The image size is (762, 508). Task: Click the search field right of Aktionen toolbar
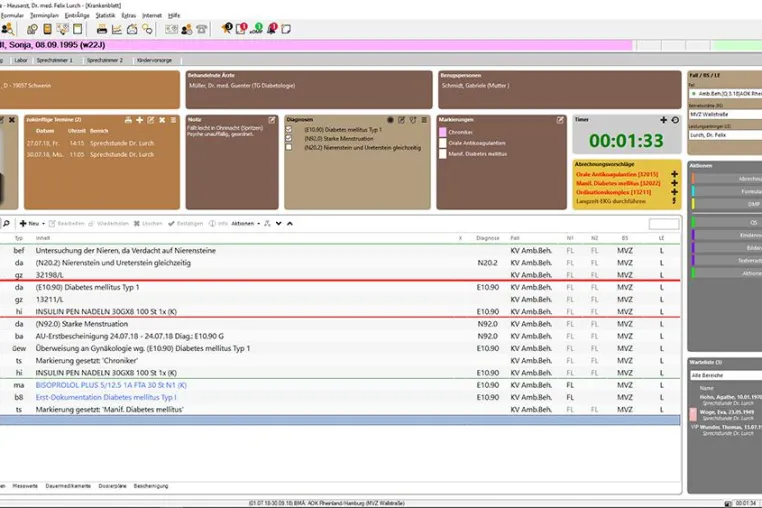(x=664, y=224)
